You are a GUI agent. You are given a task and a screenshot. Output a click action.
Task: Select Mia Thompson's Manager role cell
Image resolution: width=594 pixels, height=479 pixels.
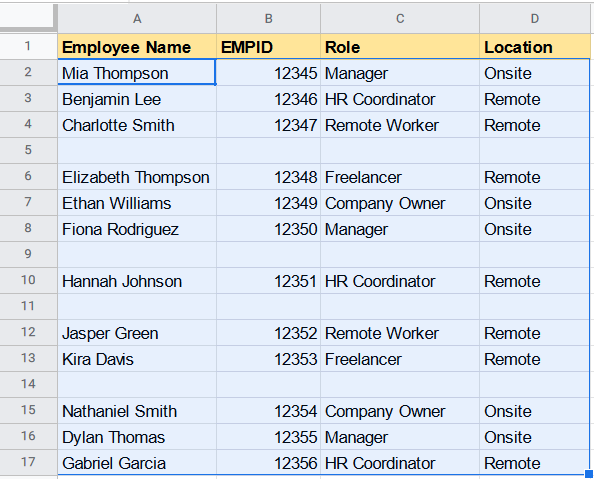pyautogui.click(x=400, y=72)
